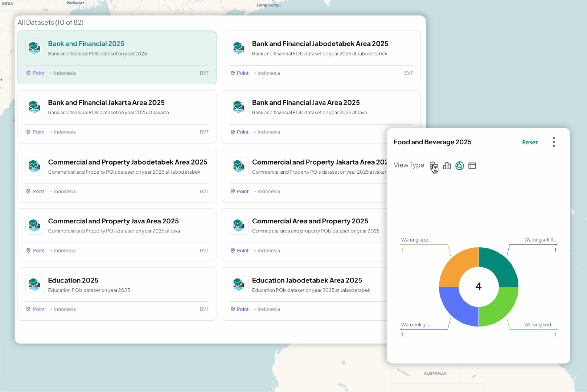This screenshot has height=392, width=587.
Task: Click the Waroenk go legend label
Action: pyautogui.click(x=416, y=325)
